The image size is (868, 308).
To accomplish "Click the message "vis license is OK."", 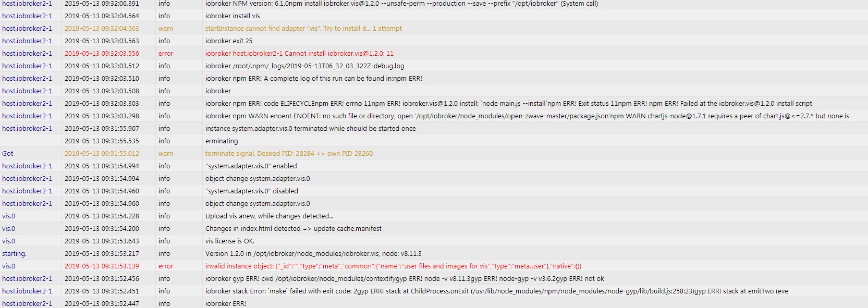I will point(230,241).
